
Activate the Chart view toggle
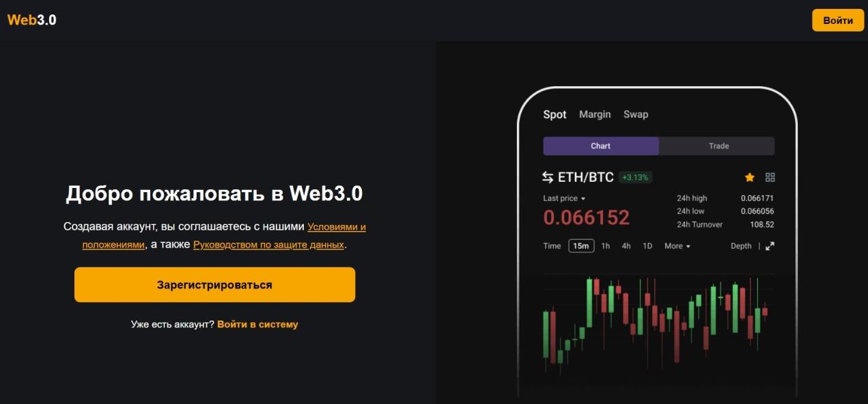(x=600, y=146)
